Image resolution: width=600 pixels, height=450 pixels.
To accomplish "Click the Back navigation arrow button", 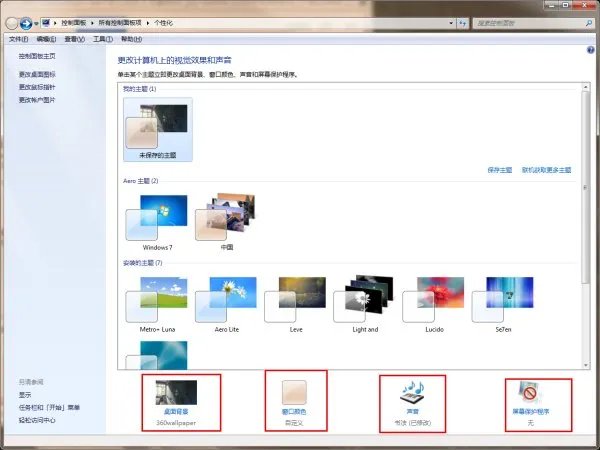I will click(12, 24).
